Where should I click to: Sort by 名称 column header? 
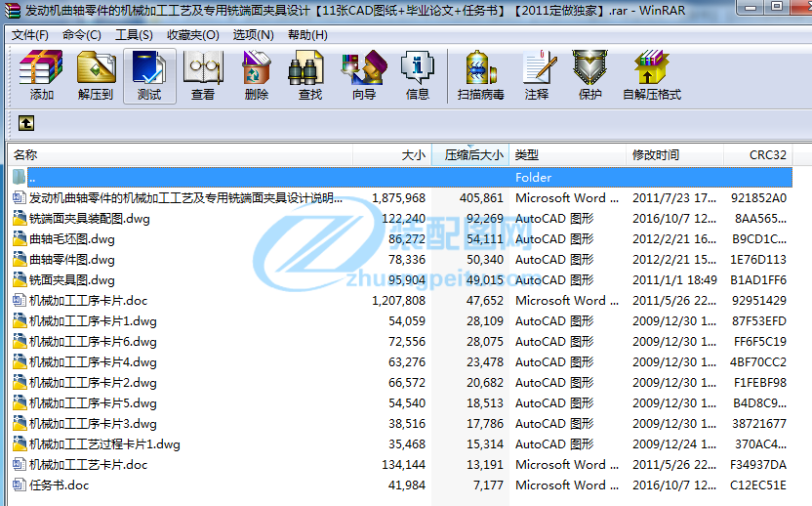click(181, 155)
